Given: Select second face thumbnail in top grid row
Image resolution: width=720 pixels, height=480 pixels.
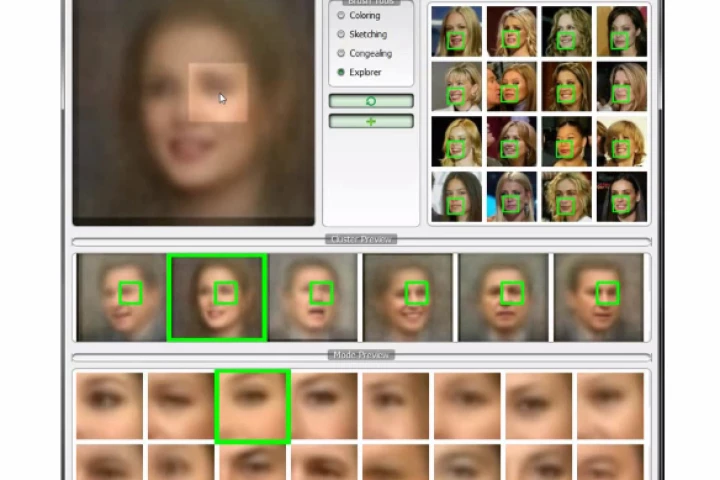Looking at the screenshot, I should pyautogui.click(x=512, y=31).
